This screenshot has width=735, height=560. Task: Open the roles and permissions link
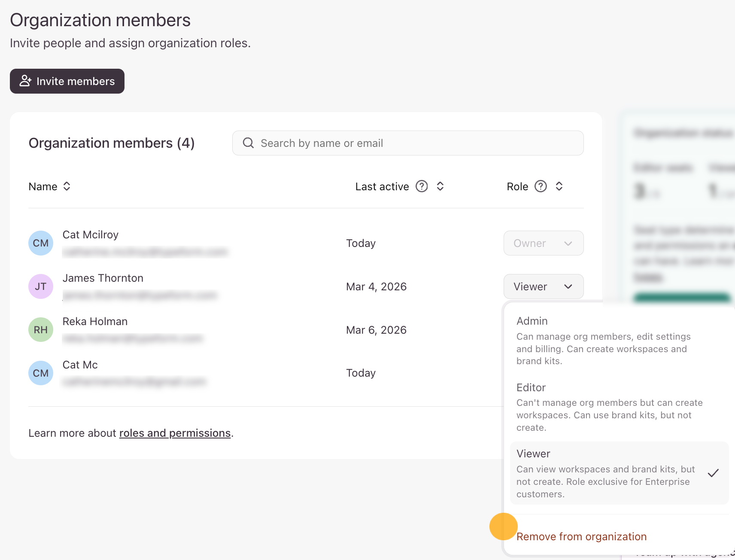pos(175,433)
